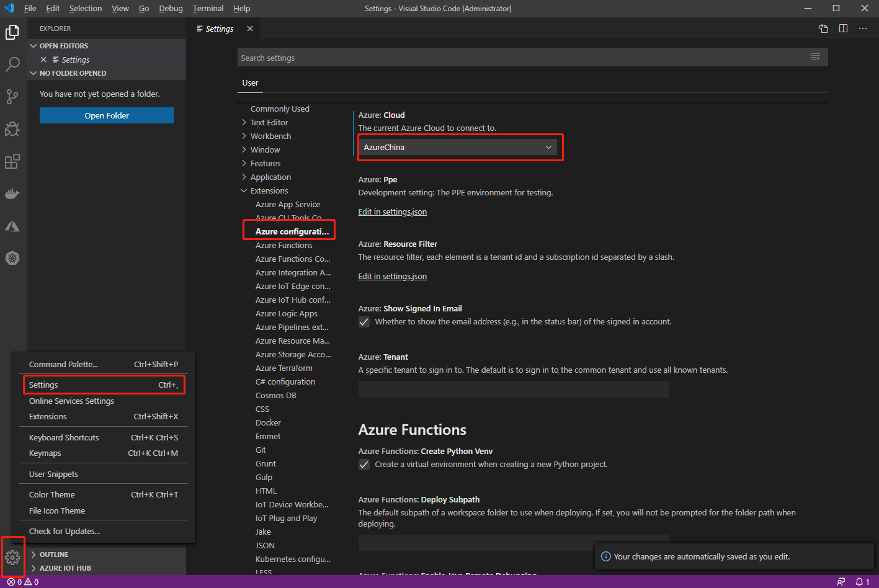
Task: Click the Open Folder button
Action: click(x=107, y=115)
